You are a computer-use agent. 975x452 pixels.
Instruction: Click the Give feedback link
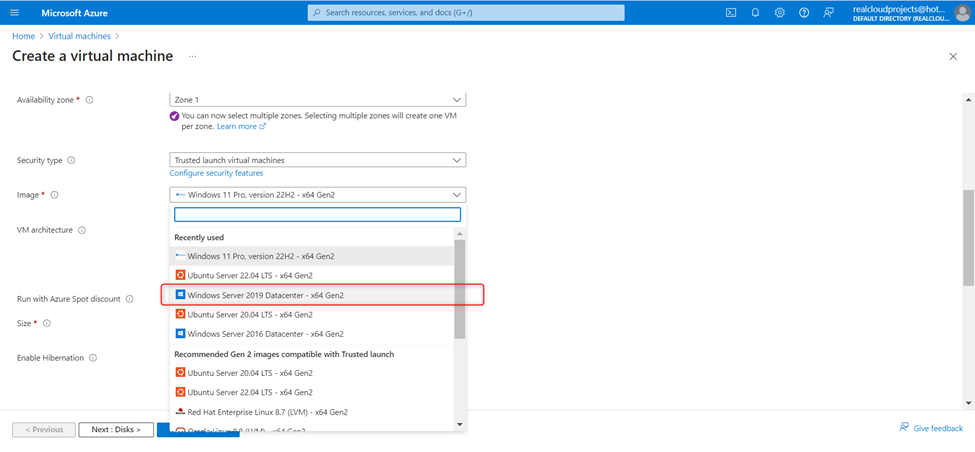(x=931, y=428)
